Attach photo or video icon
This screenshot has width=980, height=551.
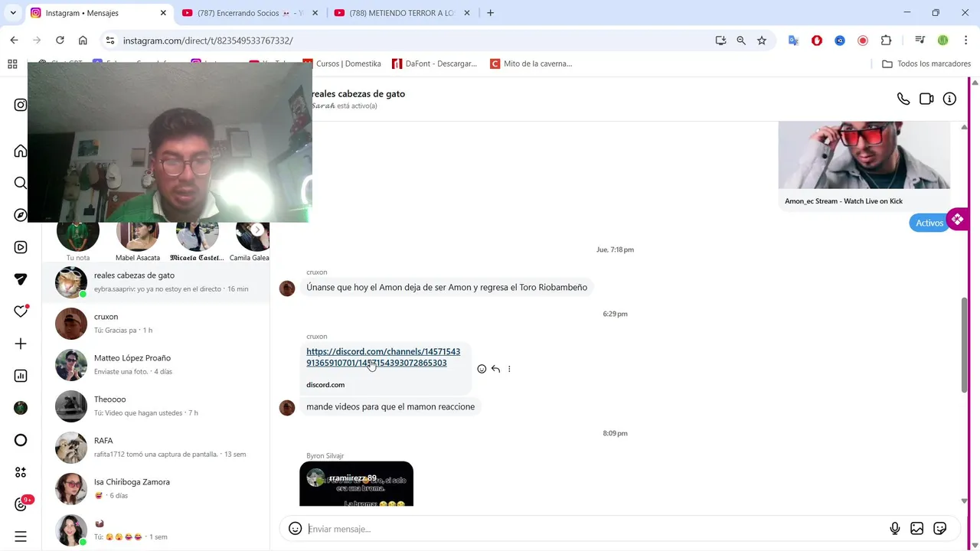pyautogui.click(x=917, y=529)
